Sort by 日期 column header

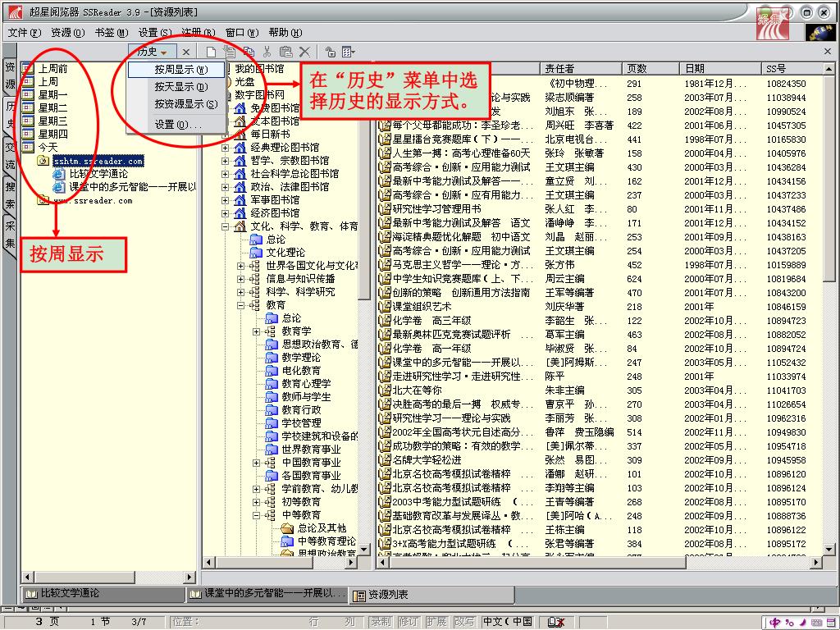pyautogui.click(x=720, y=69)
